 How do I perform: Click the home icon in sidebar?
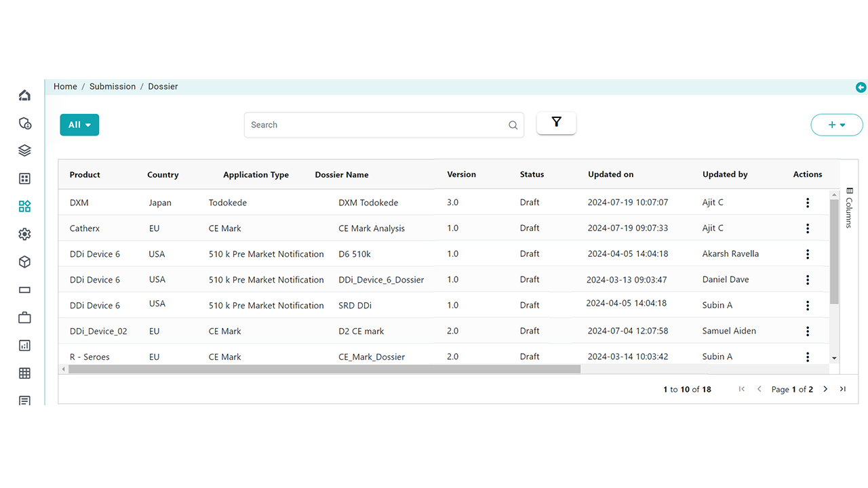pyautogui.click(x=24, y=95)
